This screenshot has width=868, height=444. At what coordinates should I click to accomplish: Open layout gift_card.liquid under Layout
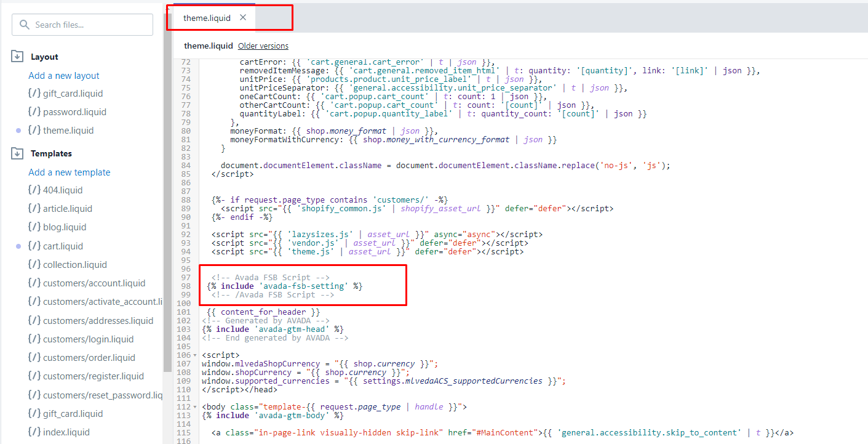[x=73, y=94]
